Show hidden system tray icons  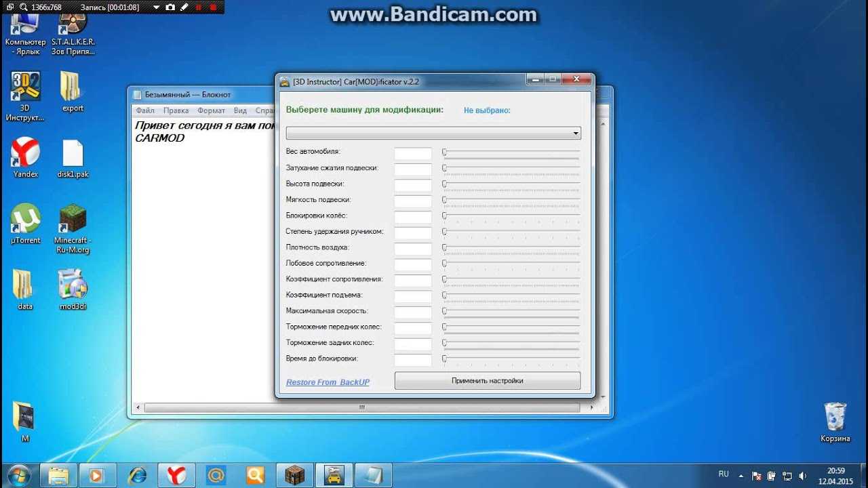coord(741,476)
